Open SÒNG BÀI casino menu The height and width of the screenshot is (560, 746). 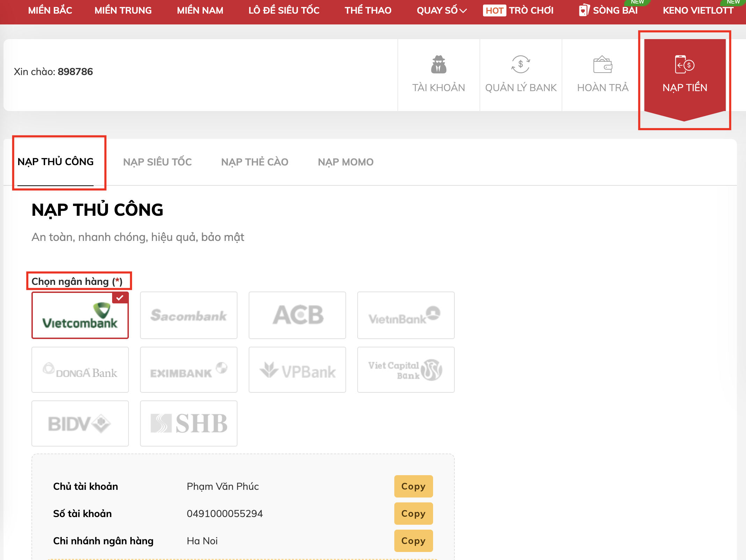(x=608, y=10)
